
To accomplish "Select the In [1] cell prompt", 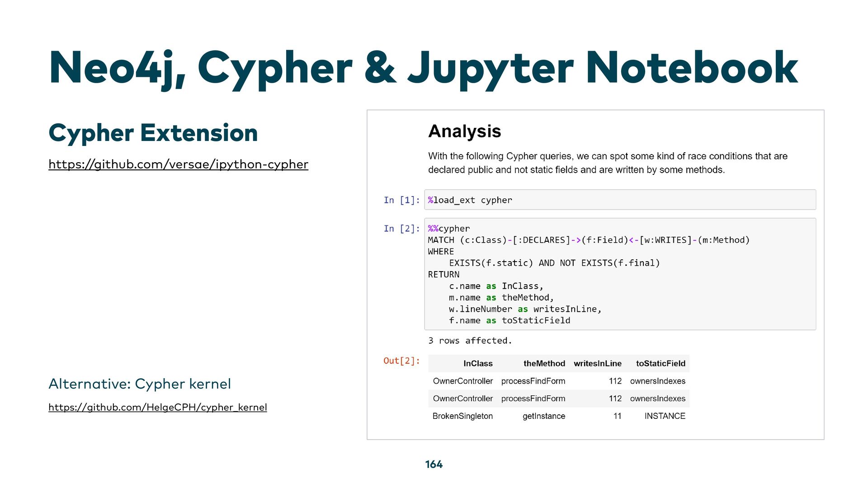I will [x=401, y=200].
